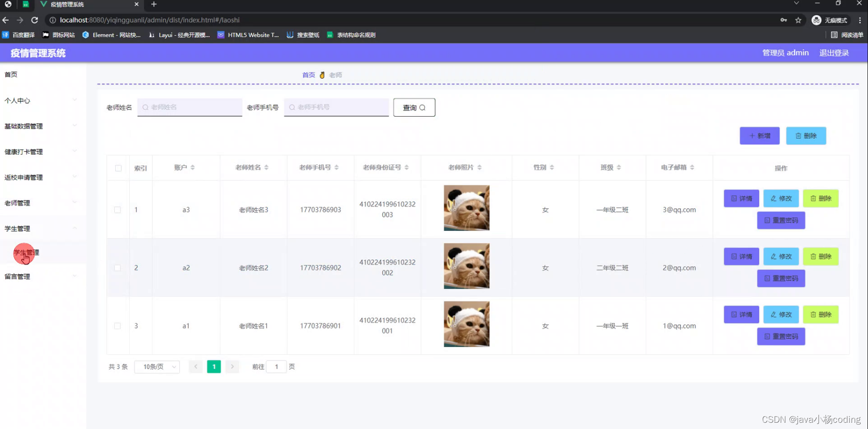Open the Layui bookmark
This screenshot has width=868, height=429.
[179, 35]
